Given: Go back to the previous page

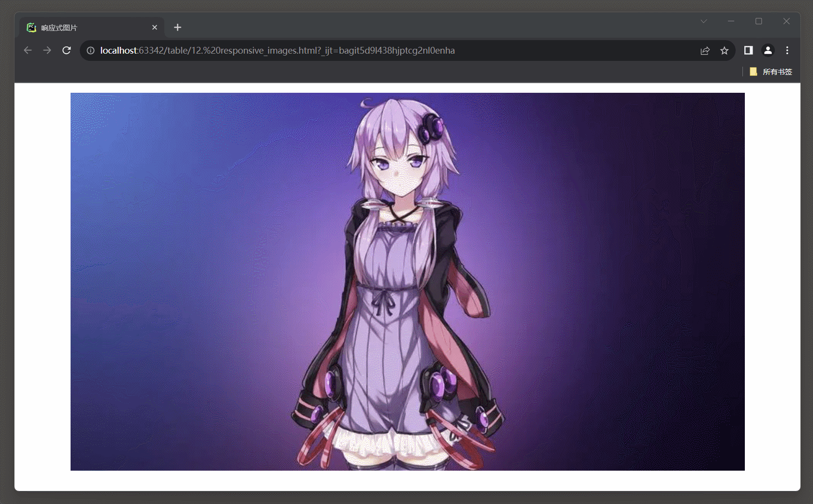Looking at the screenshot, I should point(28,50).
